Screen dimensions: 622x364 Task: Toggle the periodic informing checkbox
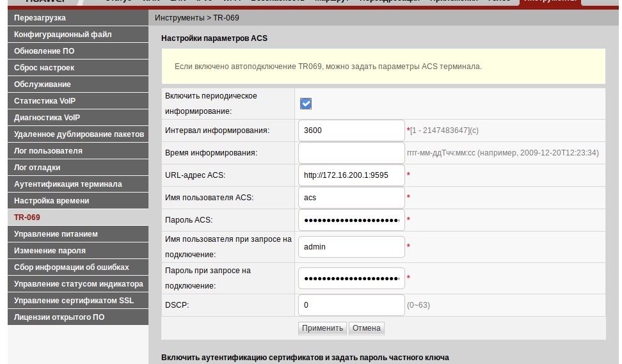pyautogui.click(x=306, y=104)
